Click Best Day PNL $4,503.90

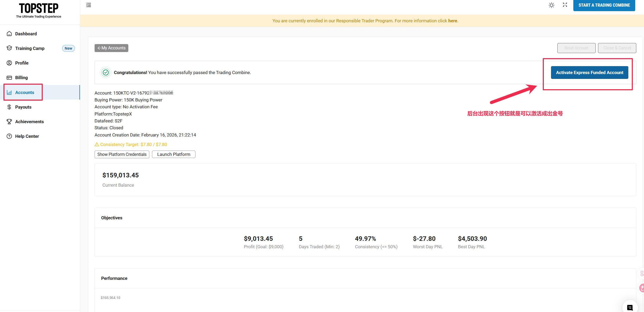tap(472, 239)
